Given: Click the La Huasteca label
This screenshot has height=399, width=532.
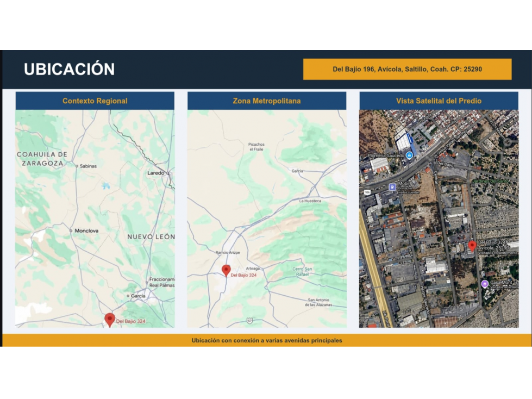Looking at the screenshot, I should click(310, 201).
